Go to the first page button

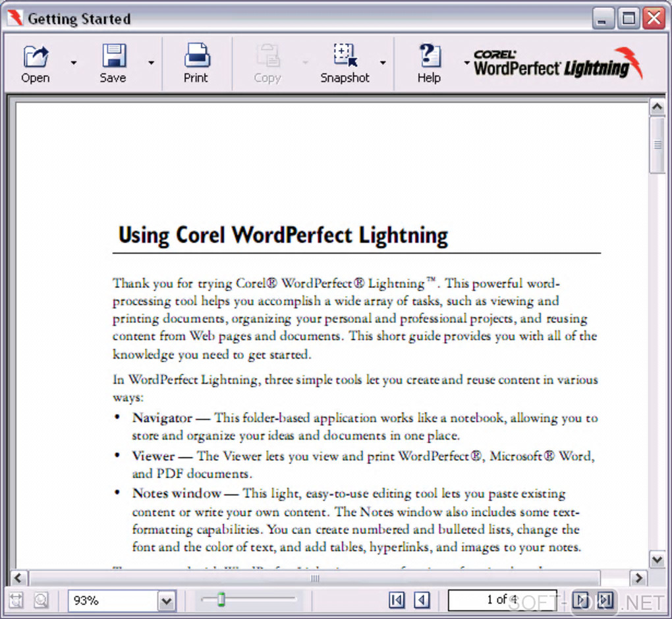click(397, 600)
